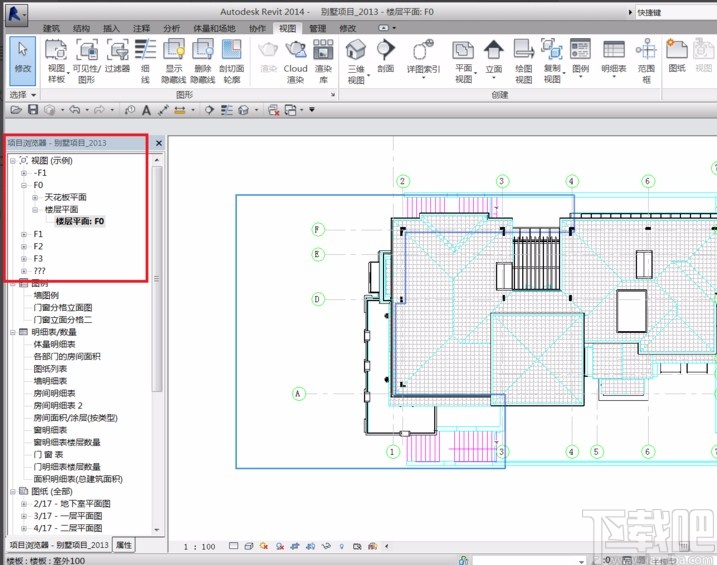Select the Modify (修改) arrow tool

tap(22, 61)
